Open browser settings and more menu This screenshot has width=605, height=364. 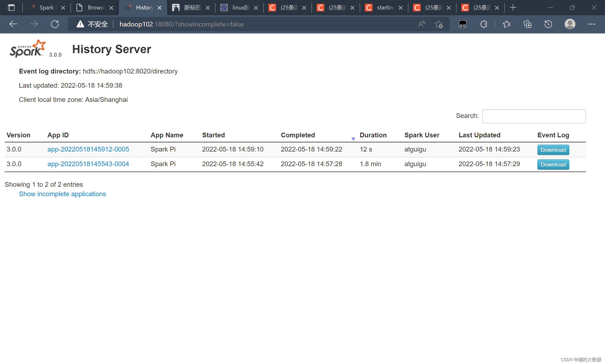(x=592, y=24)
